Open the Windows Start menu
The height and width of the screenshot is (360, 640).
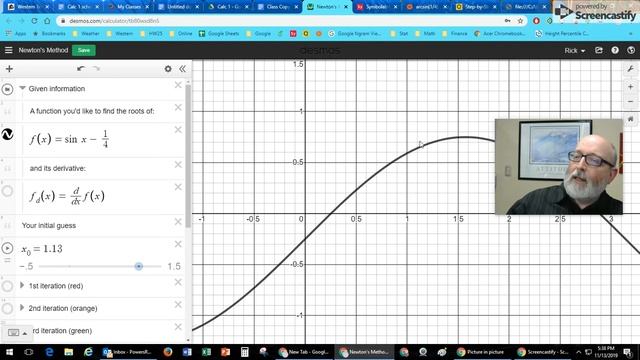click(x=9, y=352)
